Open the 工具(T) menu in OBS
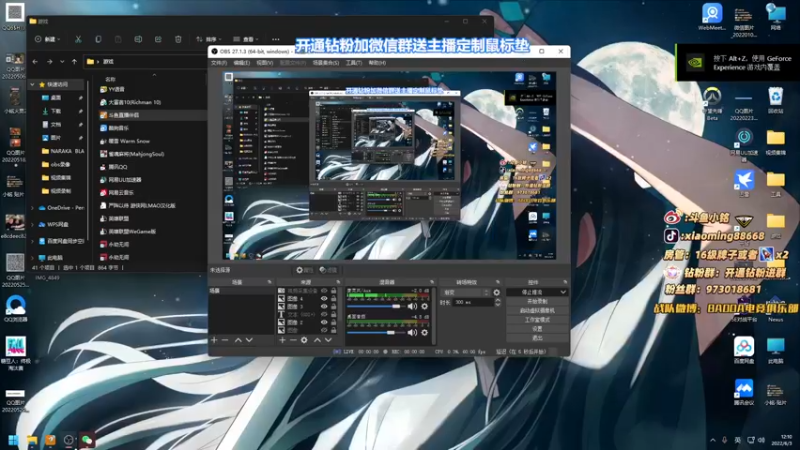 coord(354,63)
